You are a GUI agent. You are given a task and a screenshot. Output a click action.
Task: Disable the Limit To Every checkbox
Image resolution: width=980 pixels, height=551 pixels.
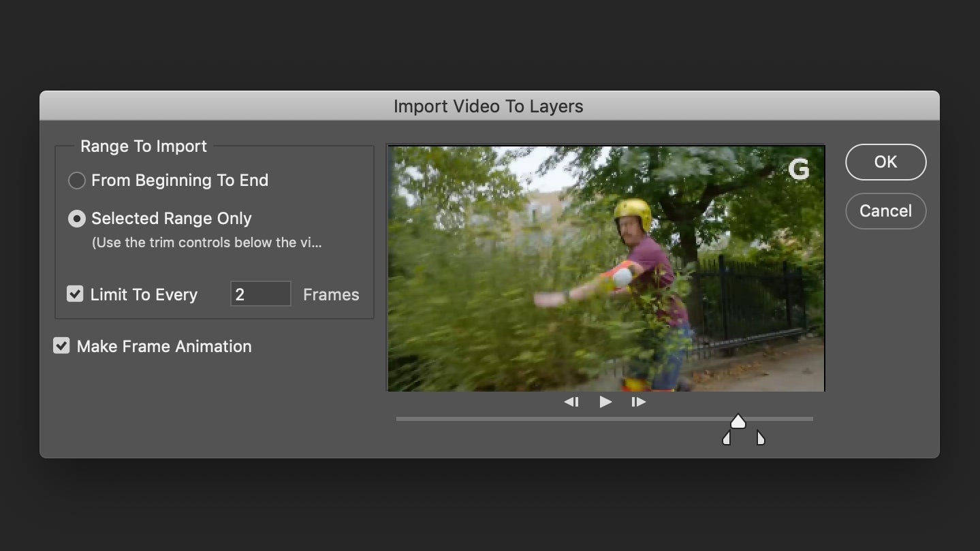75,294
